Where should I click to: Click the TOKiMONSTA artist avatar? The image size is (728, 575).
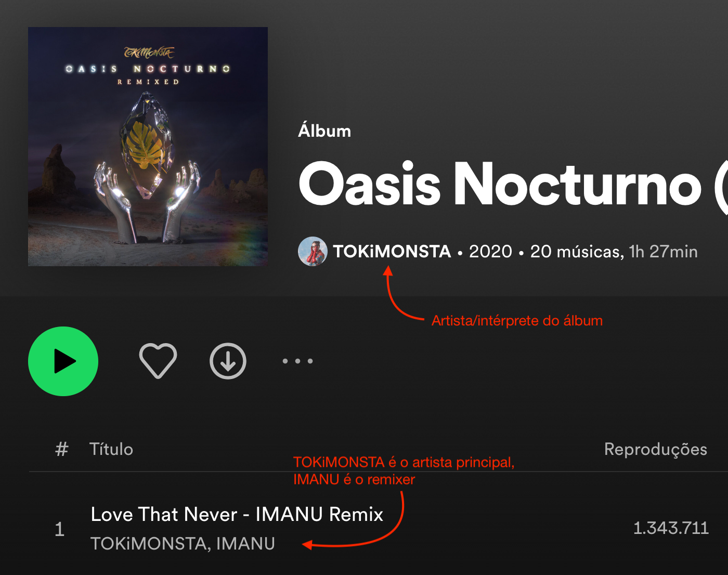coord(313,251)
